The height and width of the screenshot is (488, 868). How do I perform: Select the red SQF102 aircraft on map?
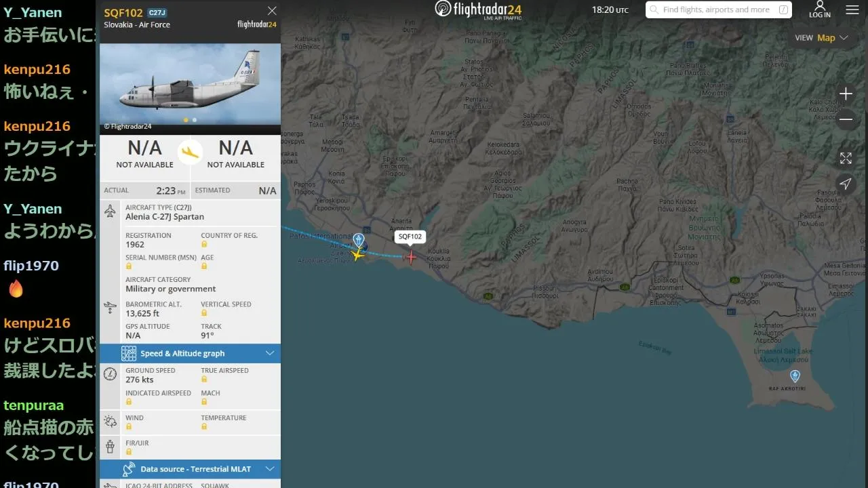(x=410, y=257)
